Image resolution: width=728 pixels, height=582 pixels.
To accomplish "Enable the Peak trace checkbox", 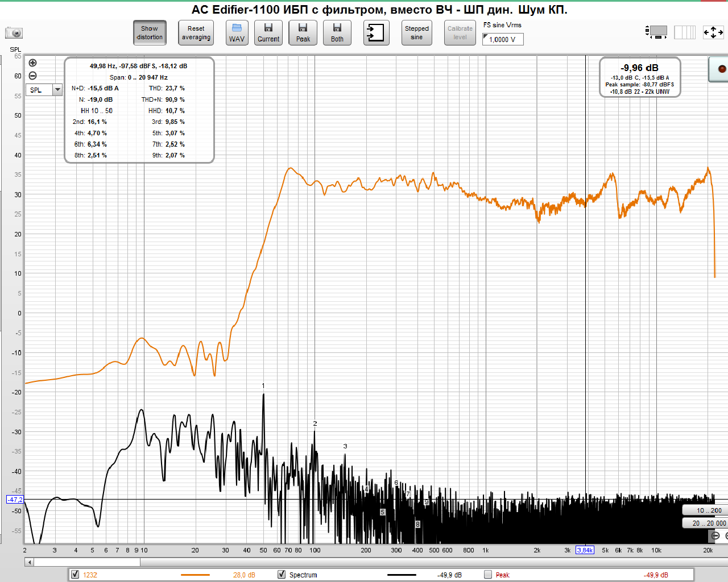I will (488, 575).
